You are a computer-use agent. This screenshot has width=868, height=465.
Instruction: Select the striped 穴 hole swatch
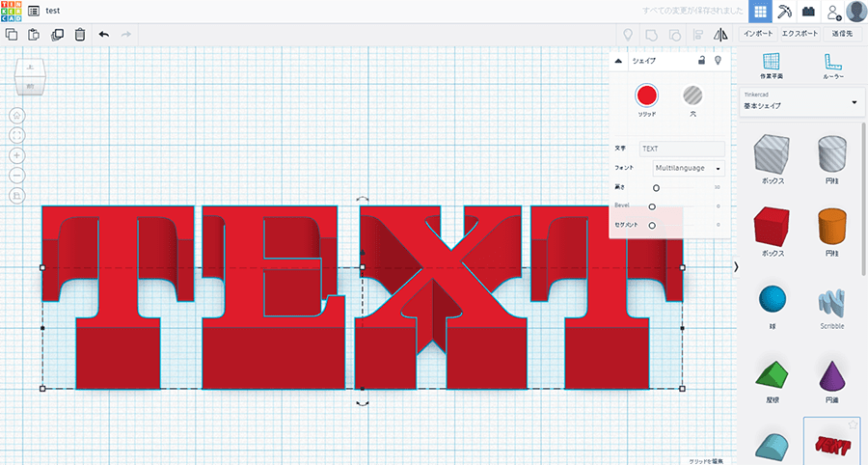(x=692, y=96)
